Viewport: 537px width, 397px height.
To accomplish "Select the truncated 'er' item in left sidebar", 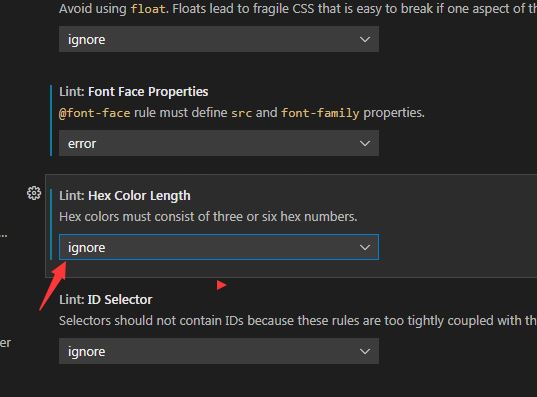I will 5,343.
